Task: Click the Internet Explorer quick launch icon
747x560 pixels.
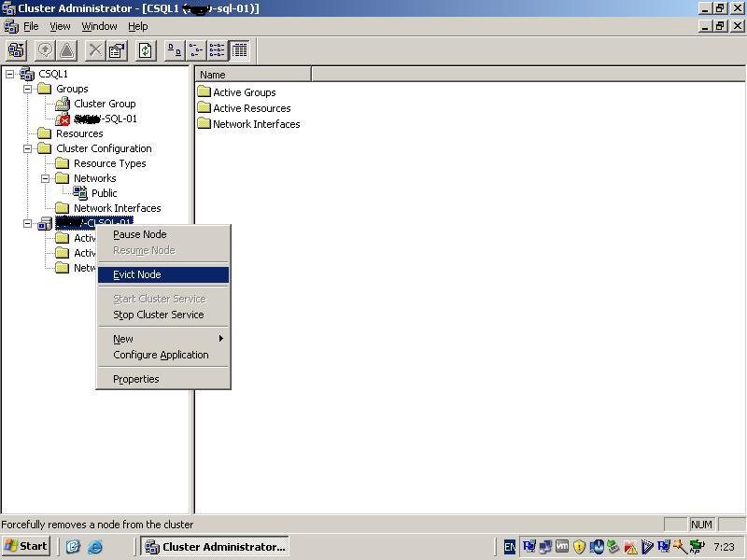Action: pos(95,546)
